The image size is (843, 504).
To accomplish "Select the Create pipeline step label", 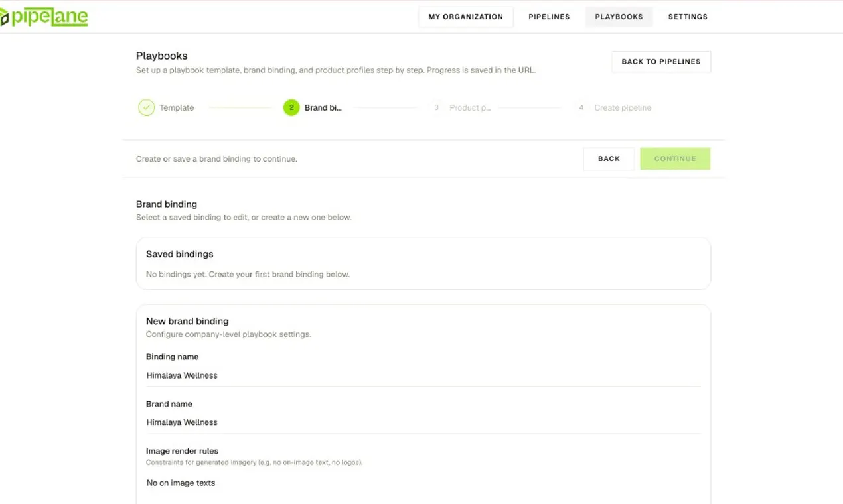I will tap(623, 108).
